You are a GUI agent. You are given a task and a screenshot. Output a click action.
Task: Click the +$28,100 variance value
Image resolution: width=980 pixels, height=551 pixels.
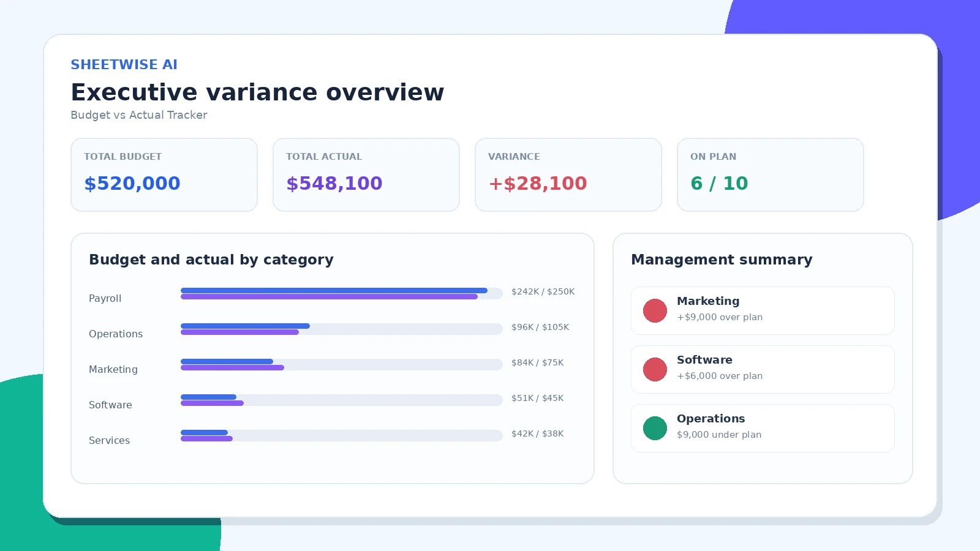(537, 183)
